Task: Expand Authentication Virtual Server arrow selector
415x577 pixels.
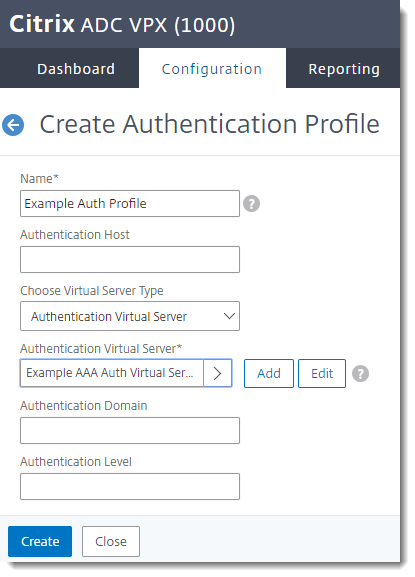Action: point(217,373)
